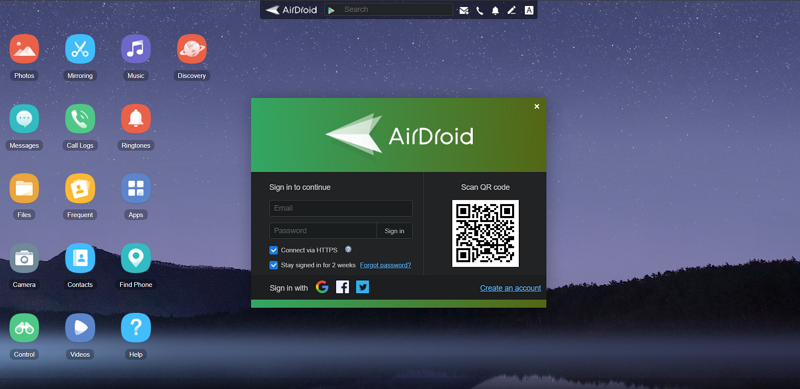Open the Messages chat icon

click(x=24, y=119)
